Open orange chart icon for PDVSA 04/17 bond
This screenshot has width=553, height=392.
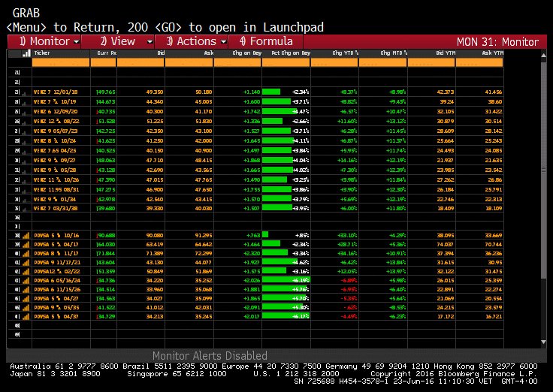[x=26, y=245]
